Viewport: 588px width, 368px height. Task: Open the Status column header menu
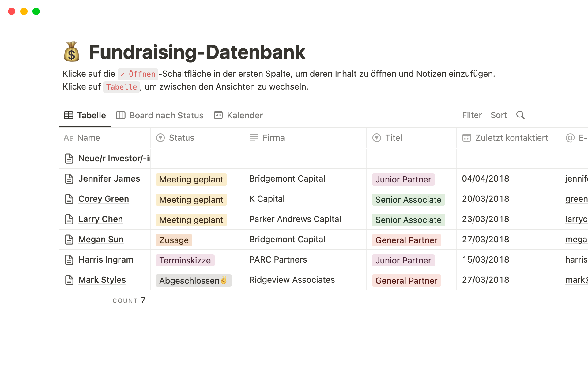point(181,138)
